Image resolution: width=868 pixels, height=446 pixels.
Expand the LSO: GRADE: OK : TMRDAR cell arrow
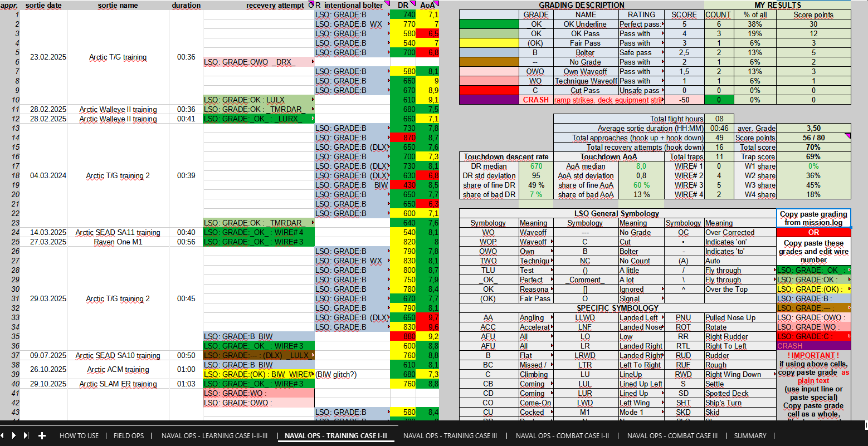coord(313,109)
